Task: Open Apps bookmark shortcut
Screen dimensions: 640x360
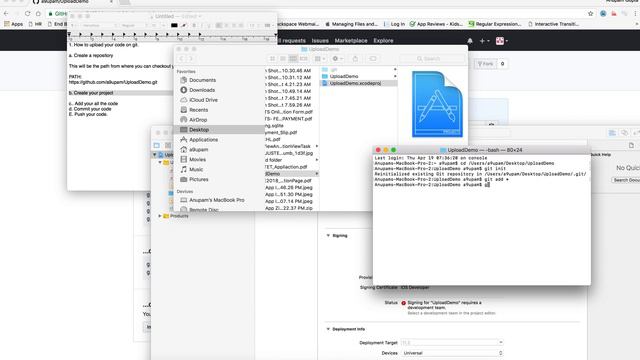Action: pyautogui.click(x=13, y=24)
